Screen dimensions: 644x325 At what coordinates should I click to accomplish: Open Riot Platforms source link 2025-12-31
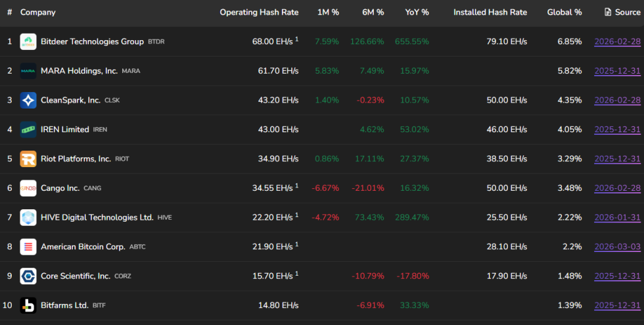tap(617, 159)
